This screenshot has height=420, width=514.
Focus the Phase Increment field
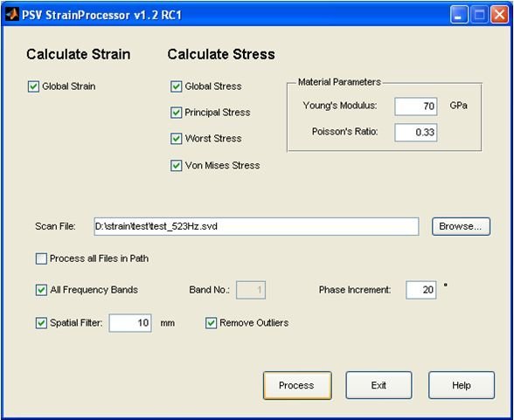421,290
